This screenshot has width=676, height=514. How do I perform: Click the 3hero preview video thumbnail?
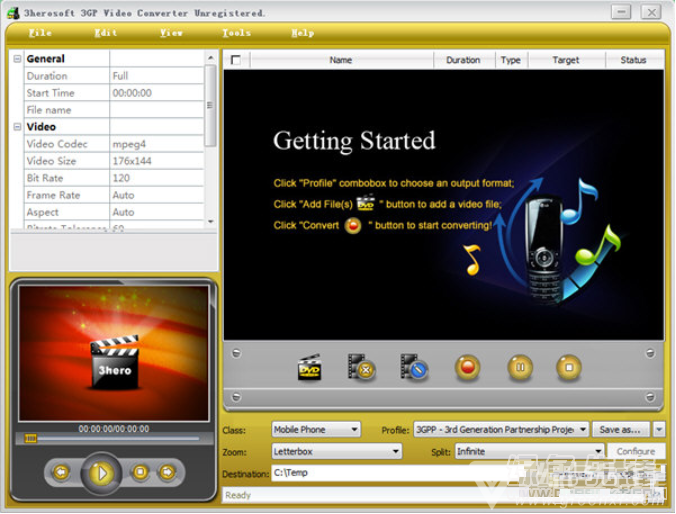tap(114, 353)
